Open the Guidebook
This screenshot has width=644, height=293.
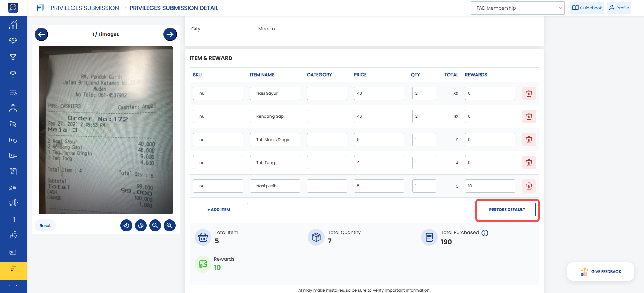[x=587, y=8]
